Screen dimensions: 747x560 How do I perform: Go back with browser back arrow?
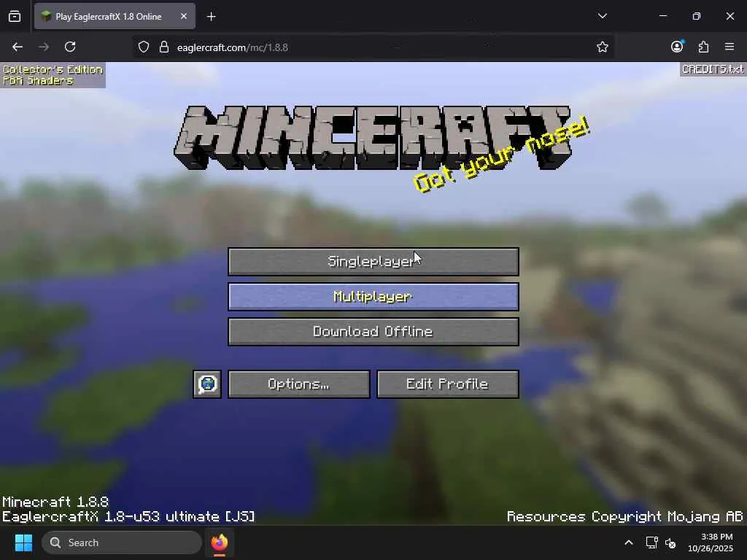coord(18,47)
